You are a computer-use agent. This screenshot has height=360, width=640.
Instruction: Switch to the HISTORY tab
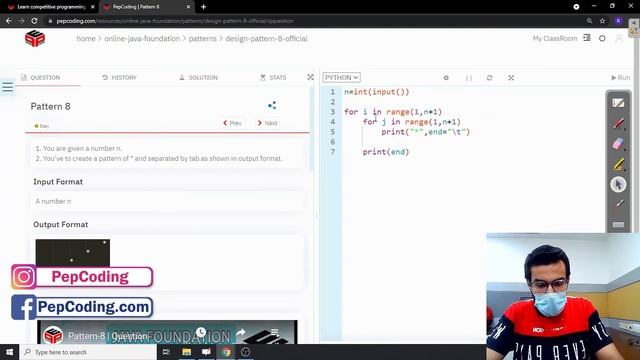[120, 78]
